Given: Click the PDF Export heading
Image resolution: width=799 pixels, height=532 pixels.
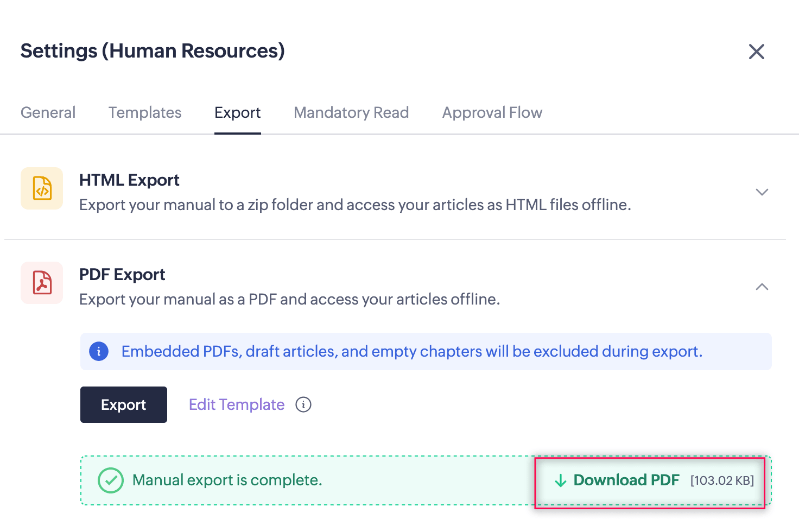Looking at the screenshot, I should click(x=122, y=275).
